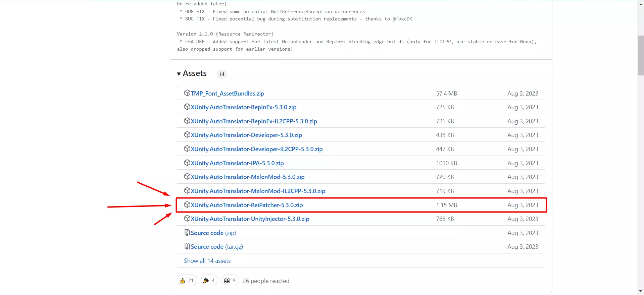Click the package icon beside ReiPatcher-5.3.0.zip

pyautogui.click(x=187, y=204)
